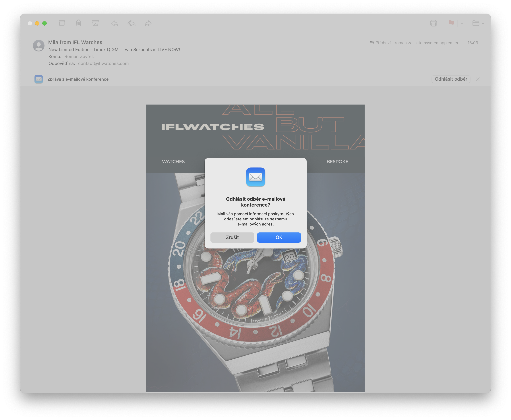The image size is (511, 420).
Task: Open the WATCHES link in newsletter
Action: click(173, 161)
